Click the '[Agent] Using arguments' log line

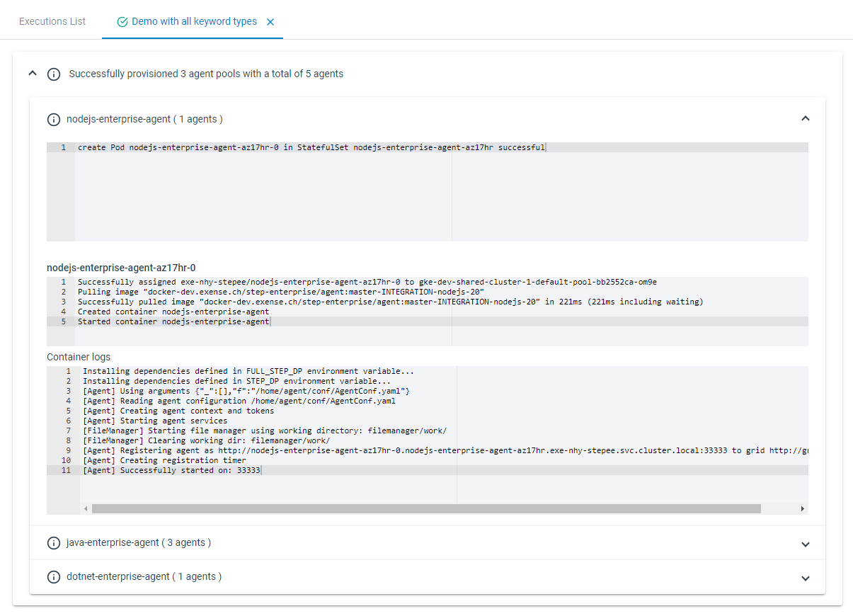[246, 391]
